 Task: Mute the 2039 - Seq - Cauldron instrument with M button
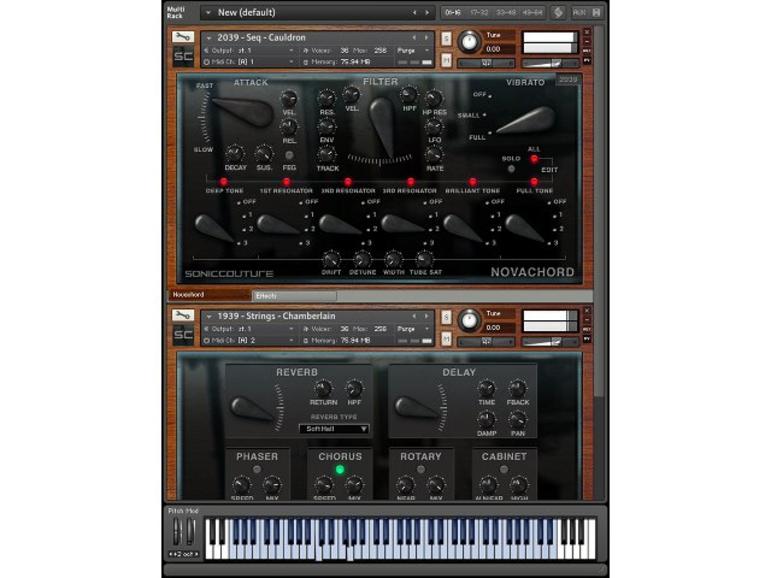(446, 60)
